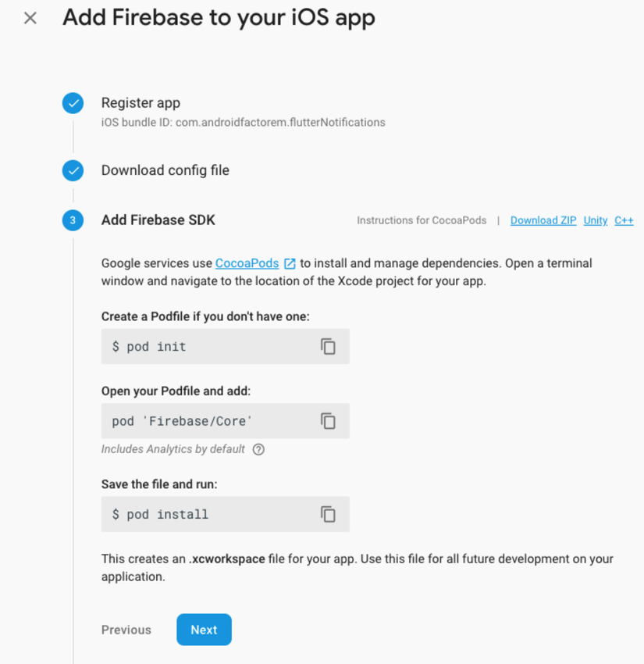Click the Download config file checkmark
Image resolution: width=644 pixels, height=664 pixels.
[73, 170]
